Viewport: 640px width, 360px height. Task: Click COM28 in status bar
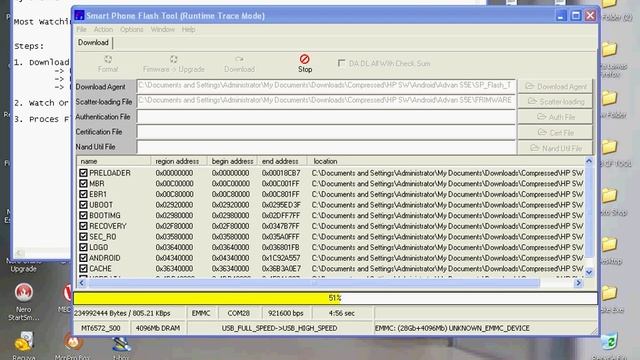tap(238, 313)
